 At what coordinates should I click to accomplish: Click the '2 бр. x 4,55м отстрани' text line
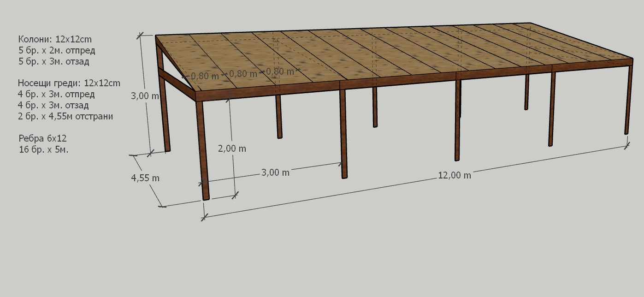click(x=65, y=116)
